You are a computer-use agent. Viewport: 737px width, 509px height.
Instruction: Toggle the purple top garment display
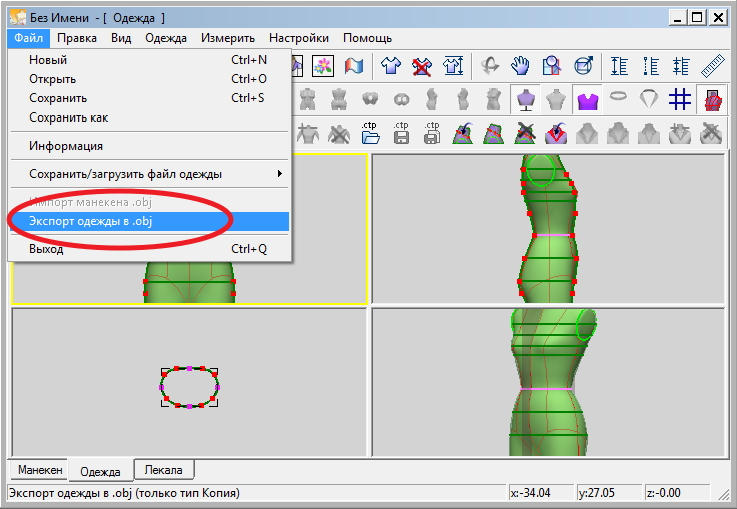tap(588, 100)
